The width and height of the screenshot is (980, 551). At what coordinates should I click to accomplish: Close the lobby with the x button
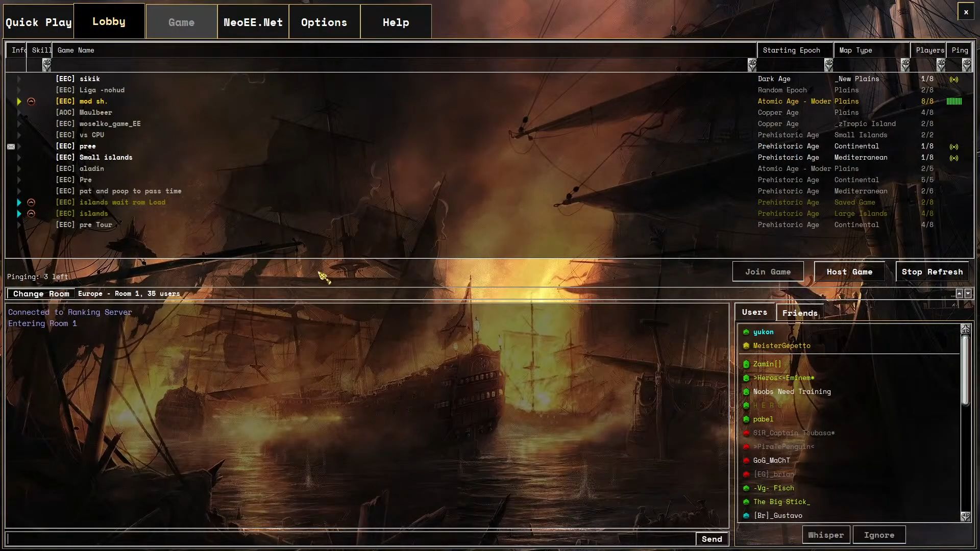(966, 12)
